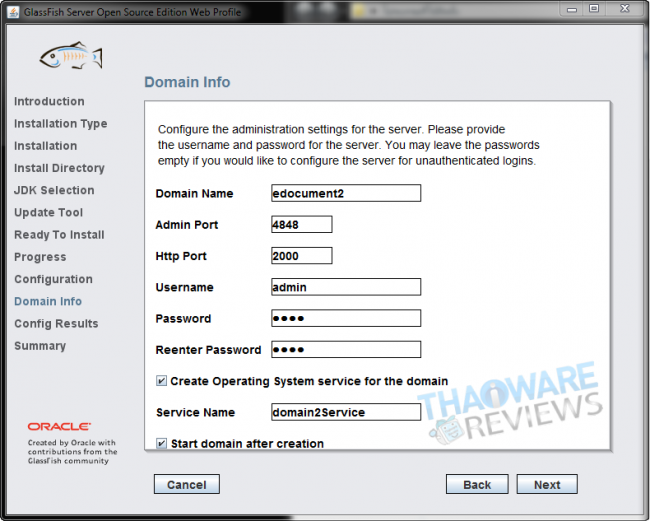Select the Installation Type step
Screen dimensions: 650x521
61,124
